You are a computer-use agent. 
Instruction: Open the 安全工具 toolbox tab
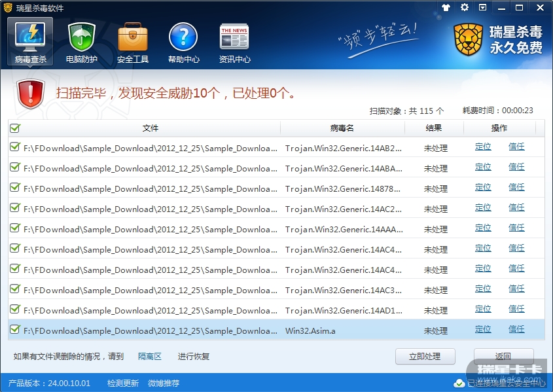(x=133, y=43)
